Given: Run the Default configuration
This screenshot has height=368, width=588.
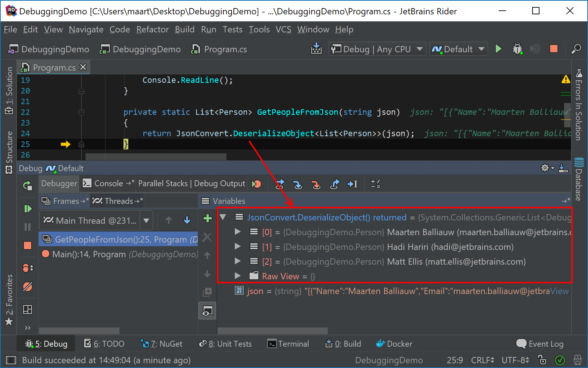Looking at the screenshot, I should pyautogui.click(x=498, y=49).
